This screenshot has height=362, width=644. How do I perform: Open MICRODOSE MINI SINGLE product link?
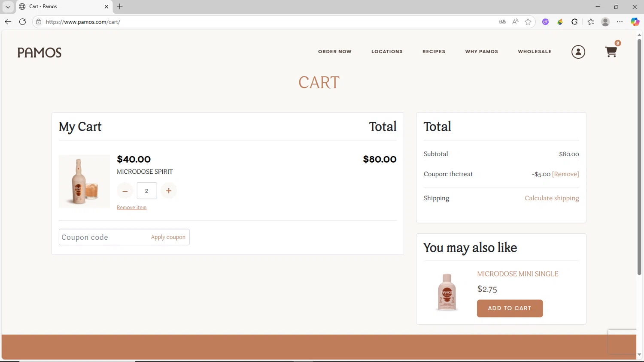coord(518,274)
